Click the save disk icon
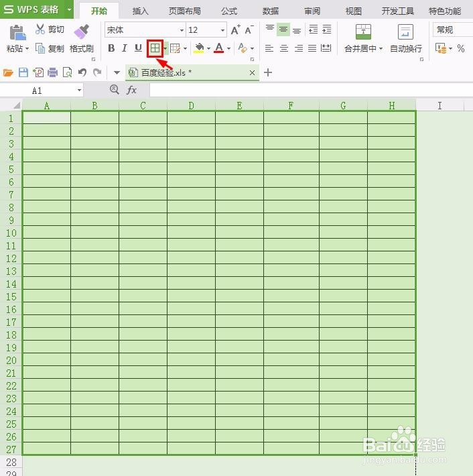The width and height of the screenshot is (473, 476). pyautogui.click(x=23, y=72)
